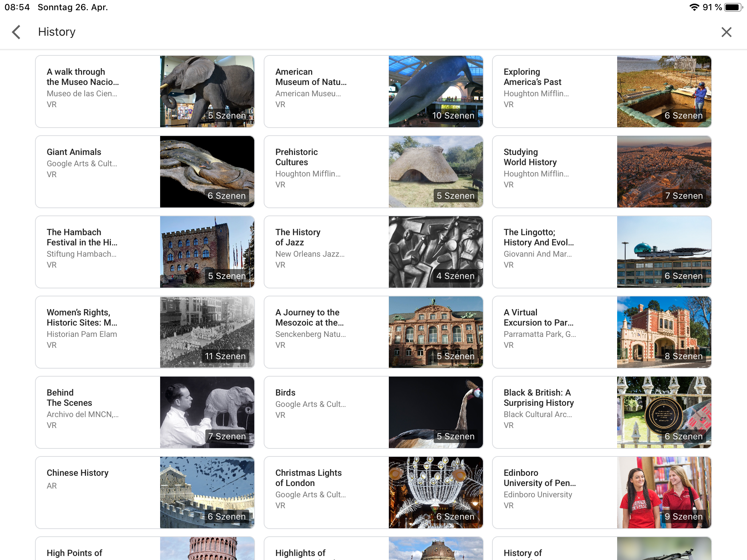Select 'A walk through the Museo Nacio...' title
Screen dimensions: 747x560
click(x=83, y=77)
